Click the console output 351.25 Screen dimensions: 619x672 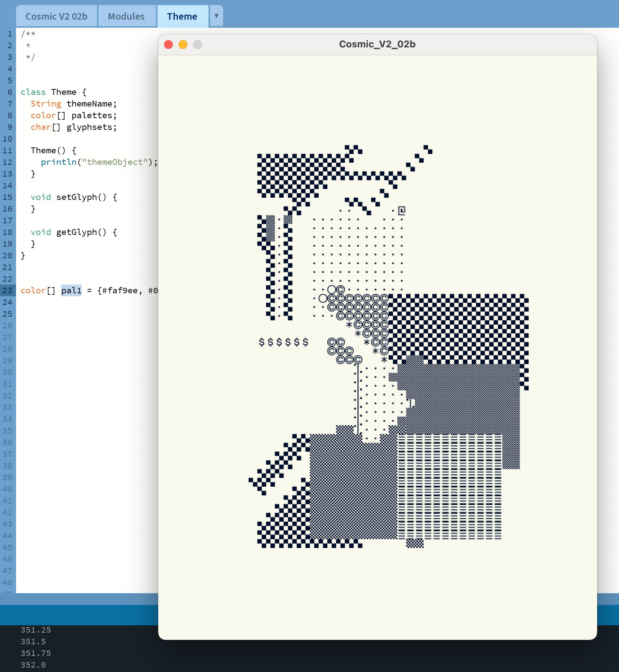pos(36,630)
